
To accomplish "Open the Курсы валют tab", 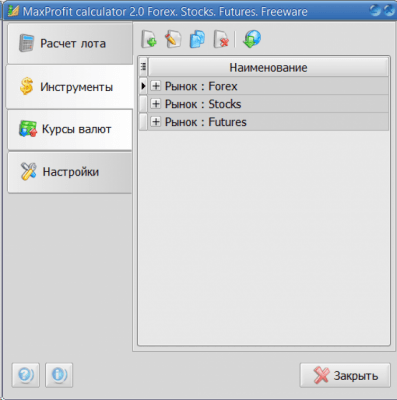I will pos(70,129).
